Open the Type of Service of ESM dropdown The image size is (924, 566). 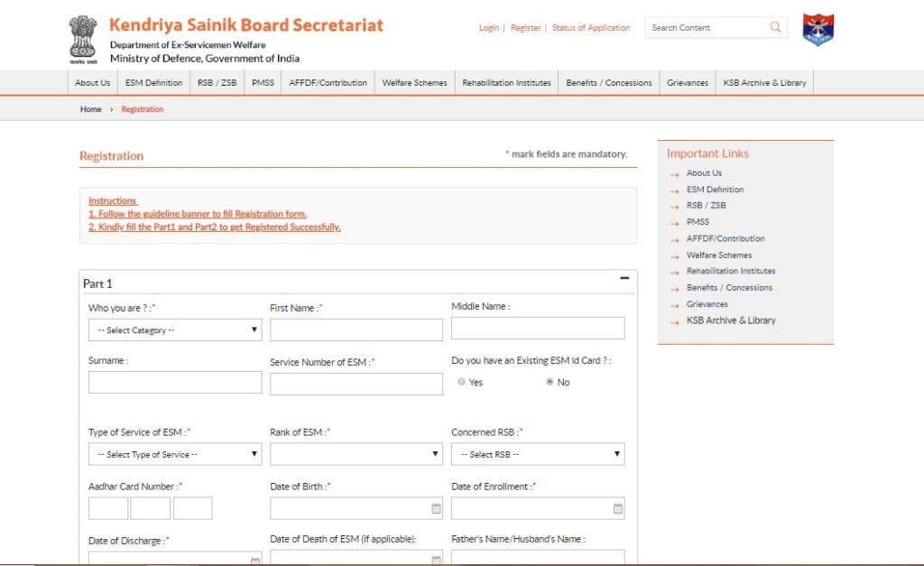[x=175, y=454]
